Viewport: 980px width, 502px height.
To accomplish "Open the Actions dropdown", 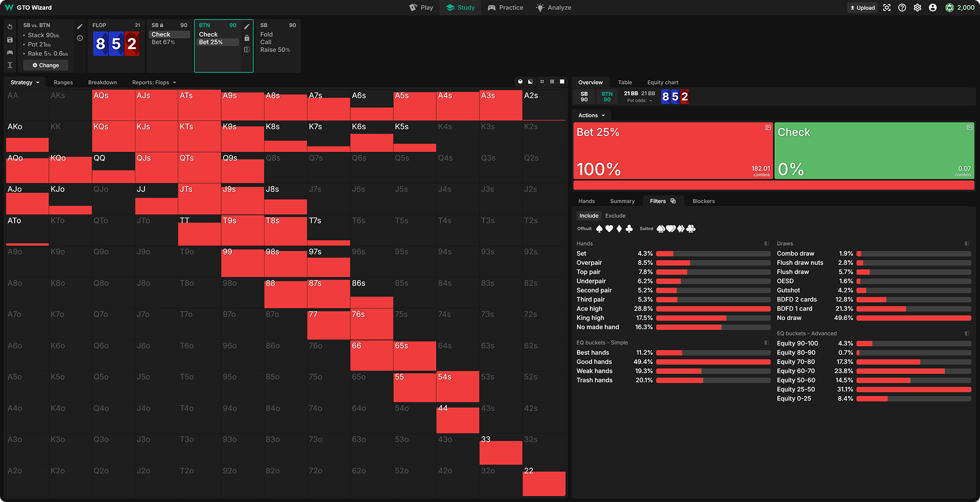I will tap(592, 115).
